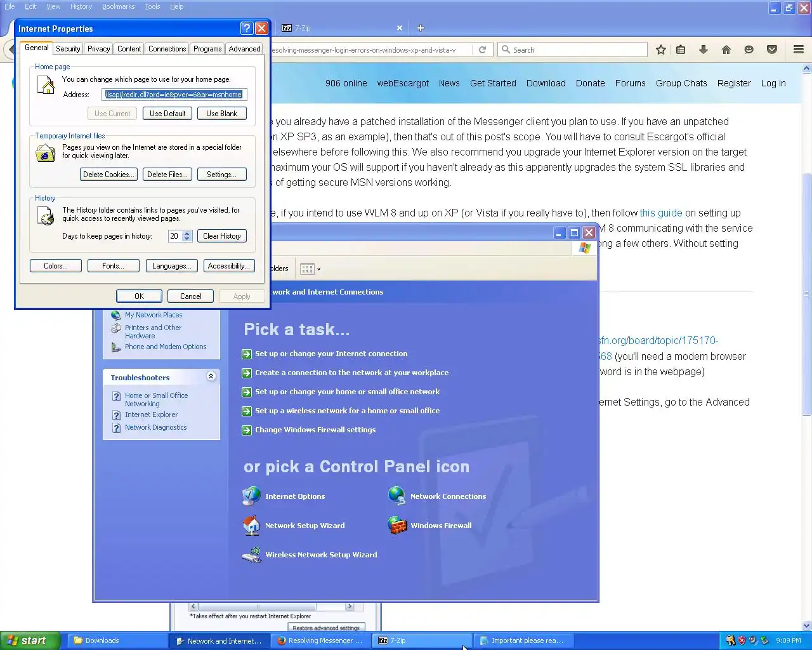Click Use Default home page button
812x650 pixels.
point(167,114)
